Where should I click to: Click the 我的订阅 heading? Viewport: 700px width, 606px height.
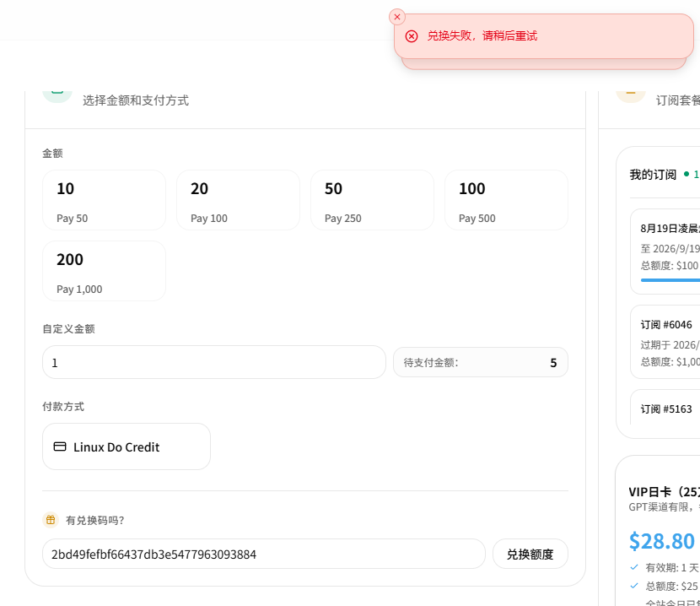click(x=653, y=175)
